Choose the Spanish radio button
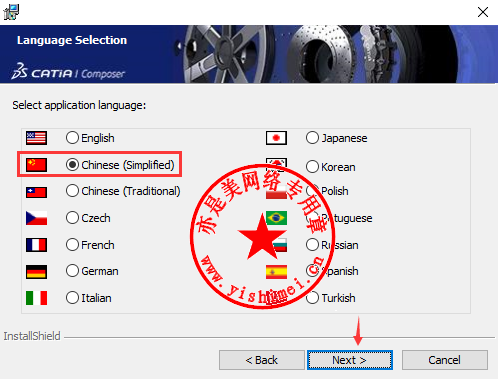This screenshot has width=498, height=379. pos(312,271)
